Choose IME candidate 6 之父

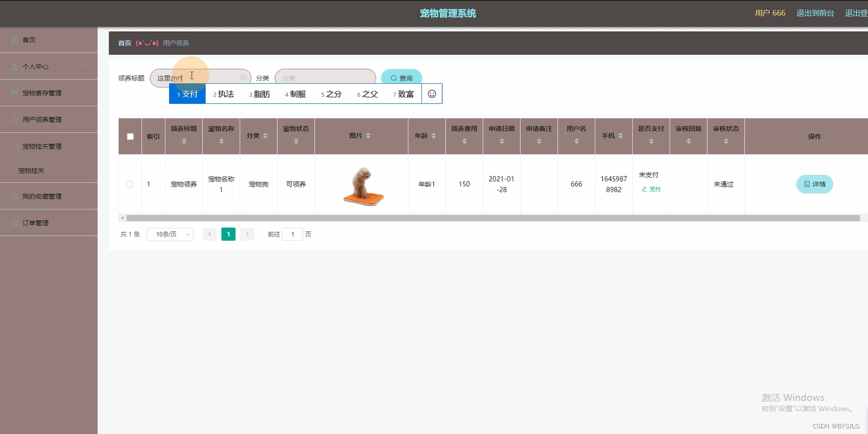click(x=368, y=94)
